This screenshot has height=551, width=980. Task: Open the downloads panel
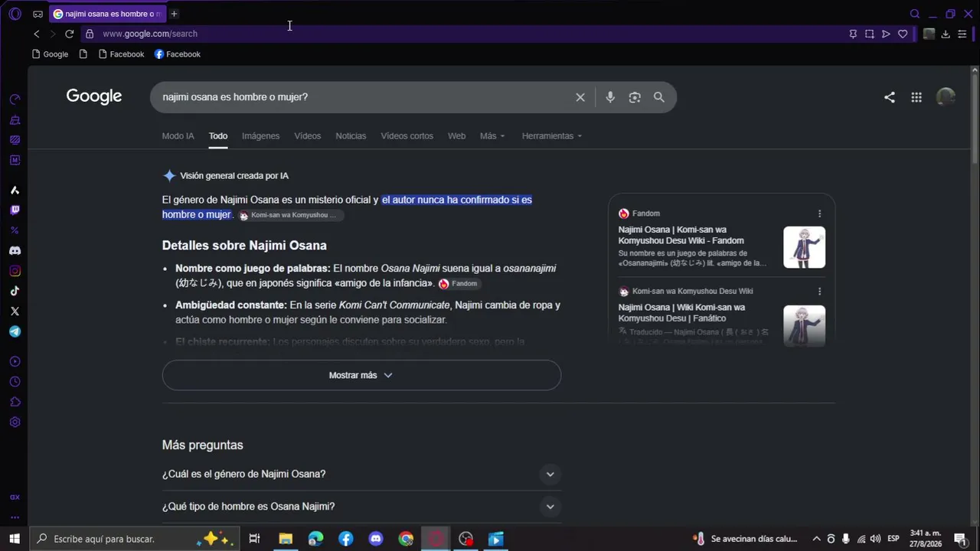(946, 34)
